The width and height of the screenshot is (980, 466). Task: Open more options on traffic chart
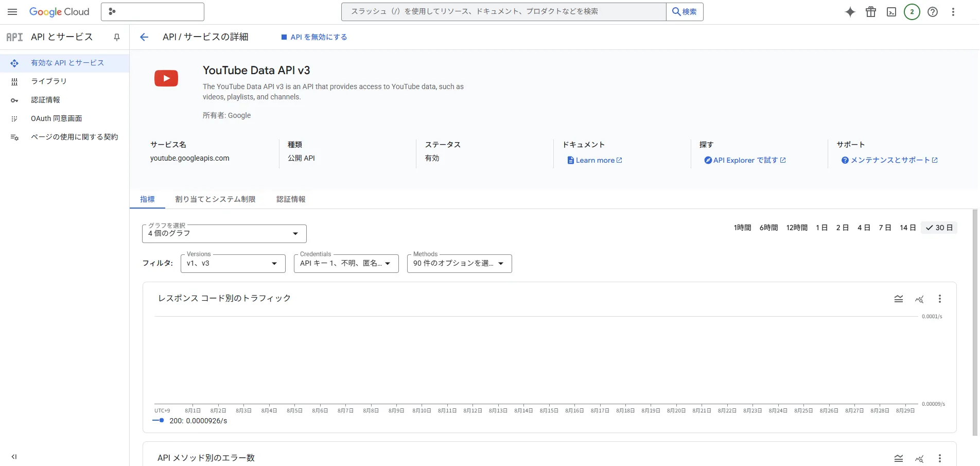940,299
